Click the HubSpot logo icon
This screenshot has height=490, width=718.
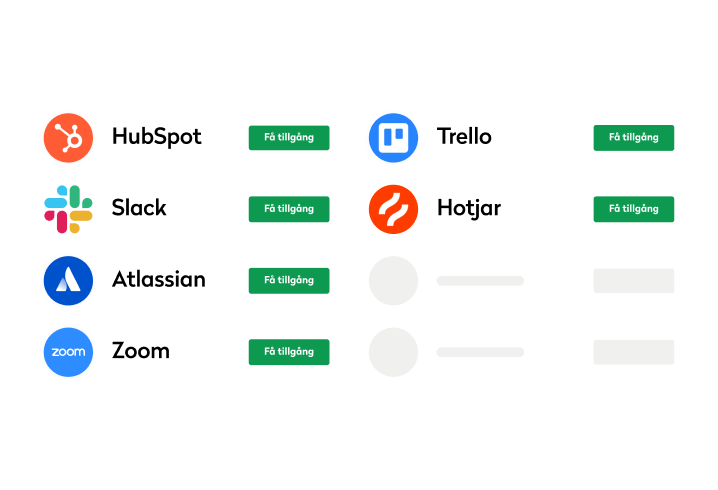tap(68, 137)
